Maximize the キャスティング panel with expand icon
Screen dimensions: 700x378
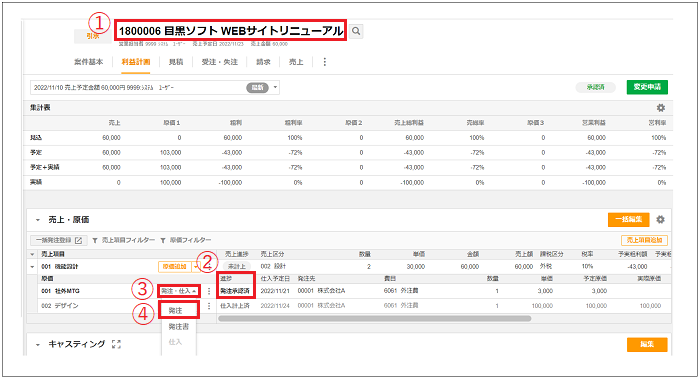[x=117, y=344]
